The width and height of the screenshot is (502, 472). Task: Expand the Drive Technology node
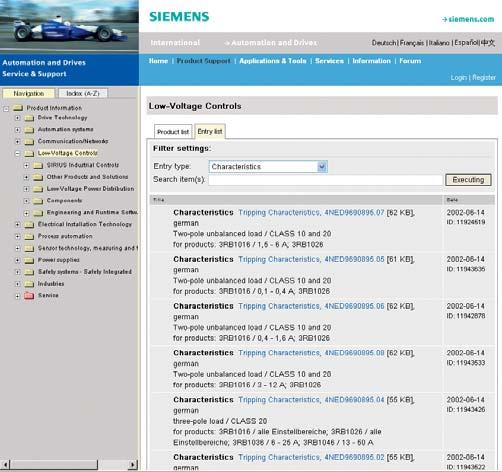(x=17, y=118)
